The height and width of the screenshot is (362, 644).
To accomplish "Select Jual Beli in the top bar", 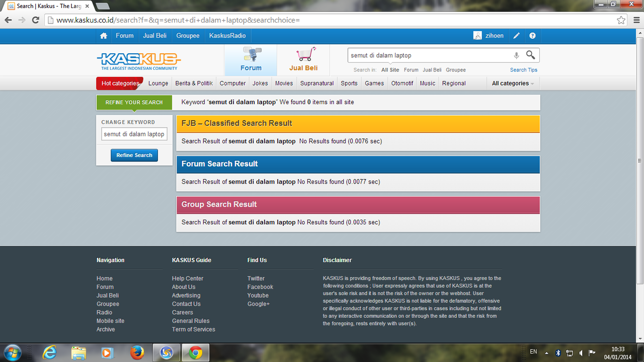I will point(155,36).
